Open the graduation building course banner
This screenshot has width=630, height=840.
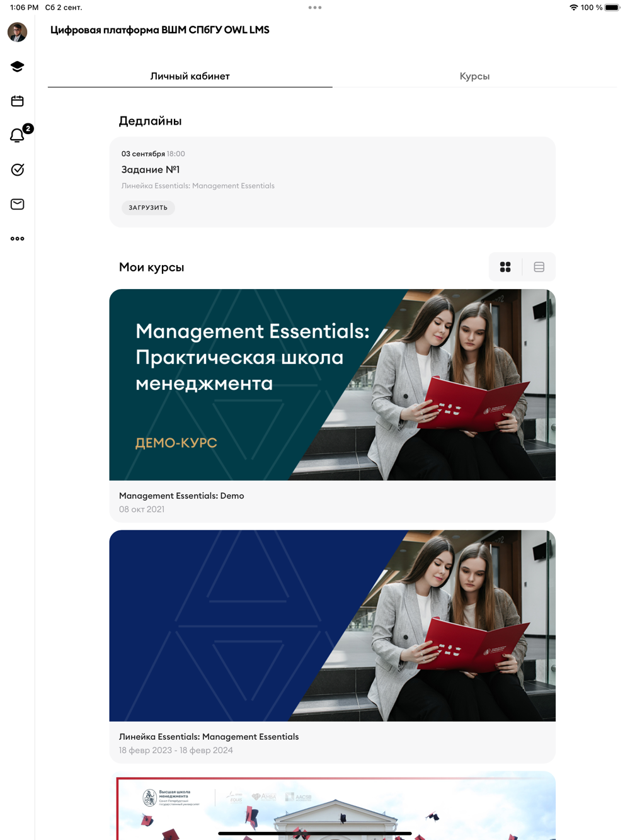point(332,805)
